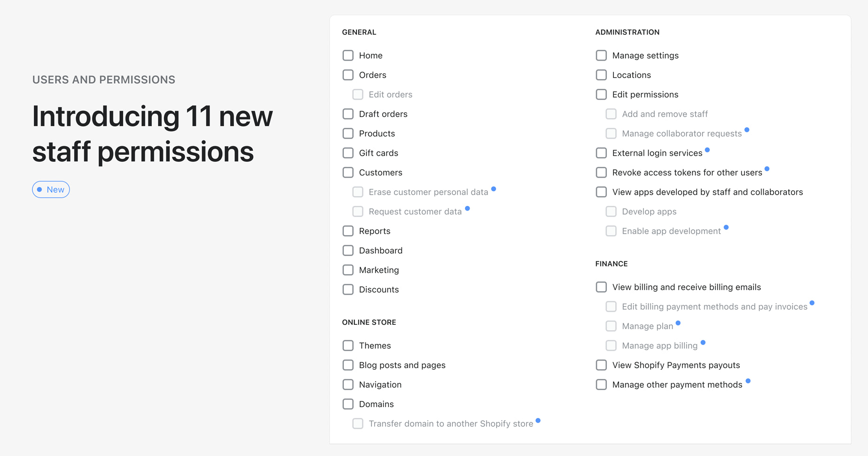Check View billing and receive billing emails
The height and width of the screenshot is (456, 868).
pyautogui.click(x=601, y=287)
